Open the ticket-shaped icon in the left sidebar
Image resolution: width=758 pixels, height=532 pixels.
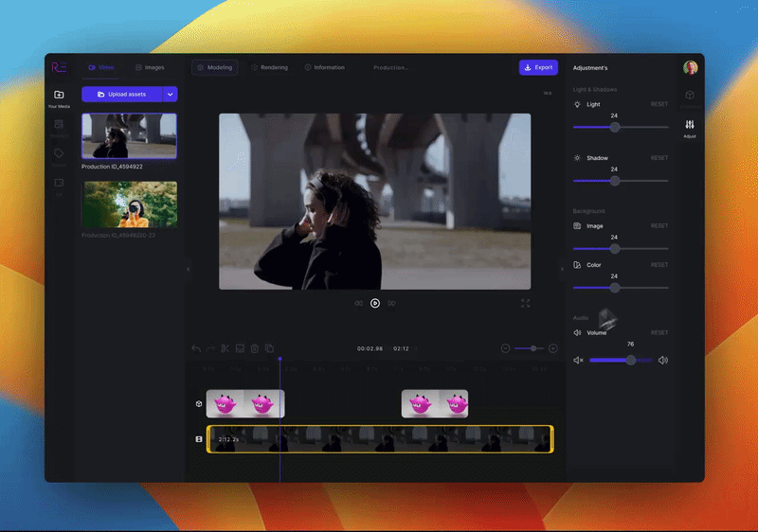(x=59, y=183)
